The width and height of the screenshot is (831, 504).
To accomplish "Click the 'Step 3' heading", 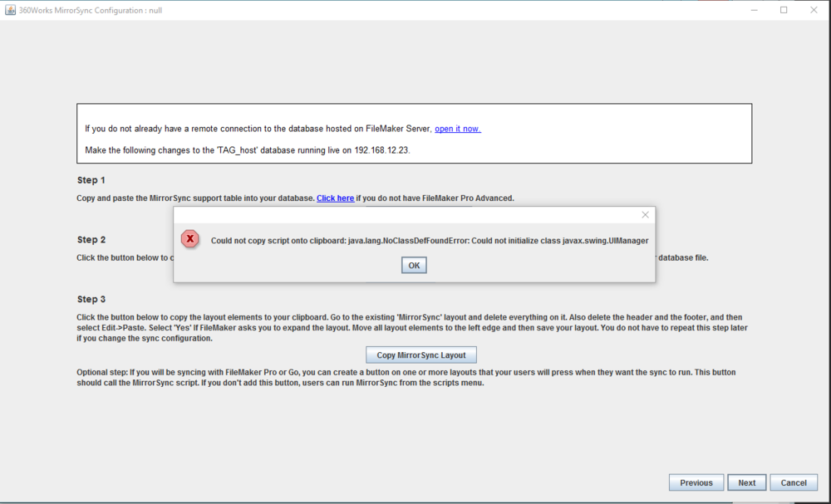I will 91,299.
